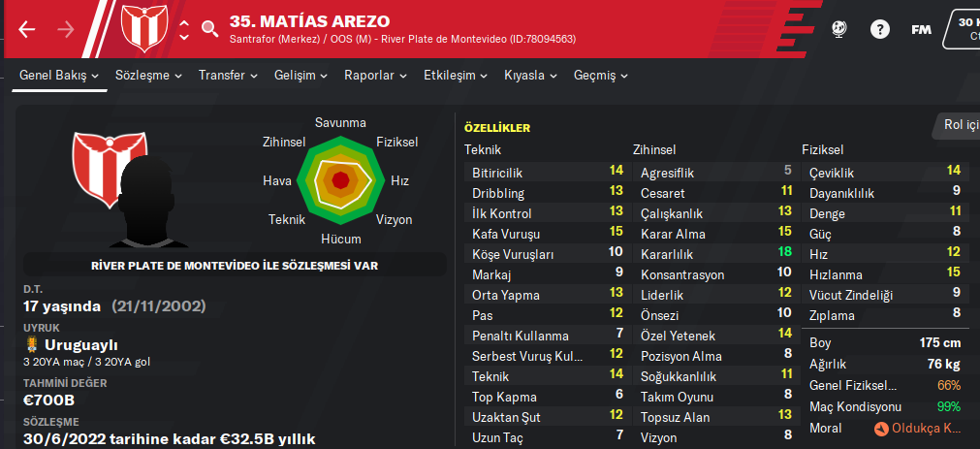Switch to previous player with up chevron
980x449 pixels.
click(x=184, y=20)
